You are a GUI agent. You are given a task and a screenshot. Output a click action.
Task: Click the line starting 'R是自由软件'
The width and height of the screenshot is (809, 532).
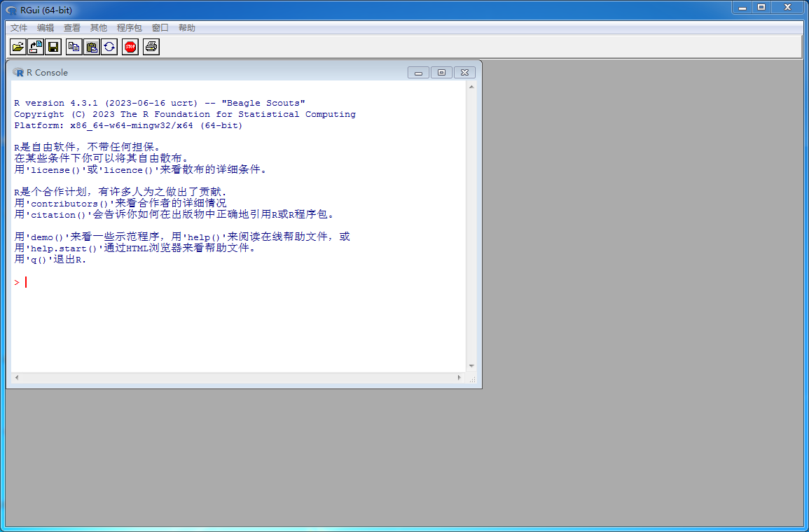pyautogui.click(x=88, y=148)
